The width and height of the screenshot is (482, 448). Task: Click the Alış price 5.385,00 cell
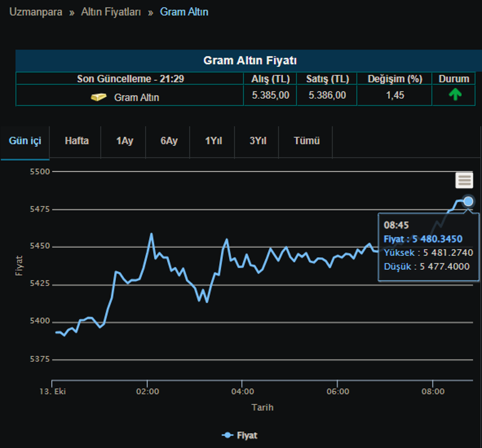(x=270, y=95)
